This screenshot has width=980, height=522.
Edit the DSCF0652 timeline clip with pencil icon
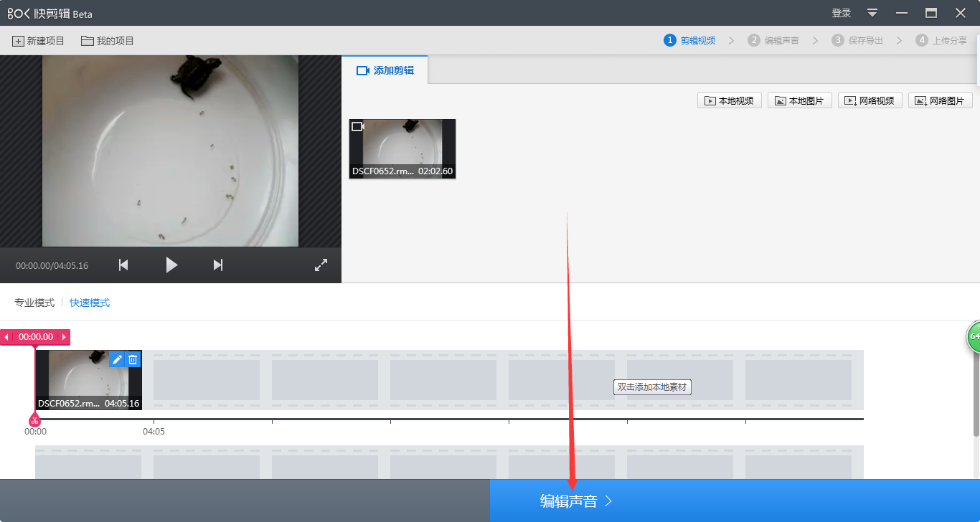[117, 359]
